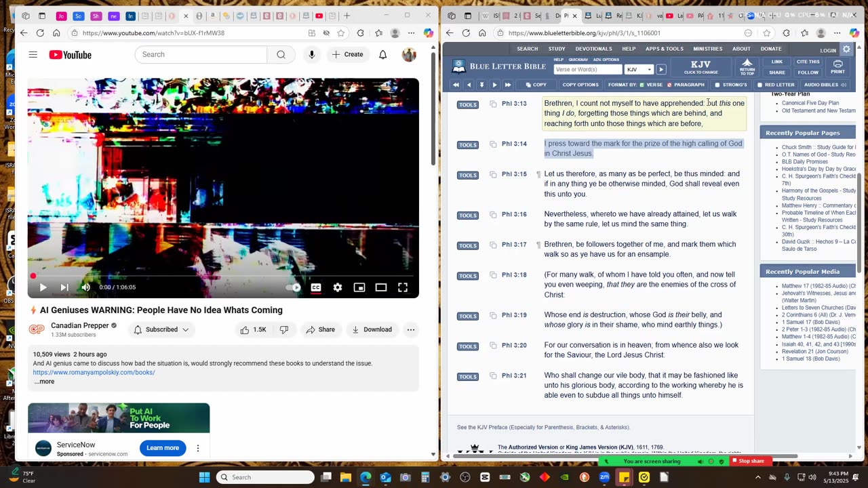Image resolution: width=868 pixels, height=488 pixels.
Task: Go to next book double-right arrow
Action: (x=507, y=85)
